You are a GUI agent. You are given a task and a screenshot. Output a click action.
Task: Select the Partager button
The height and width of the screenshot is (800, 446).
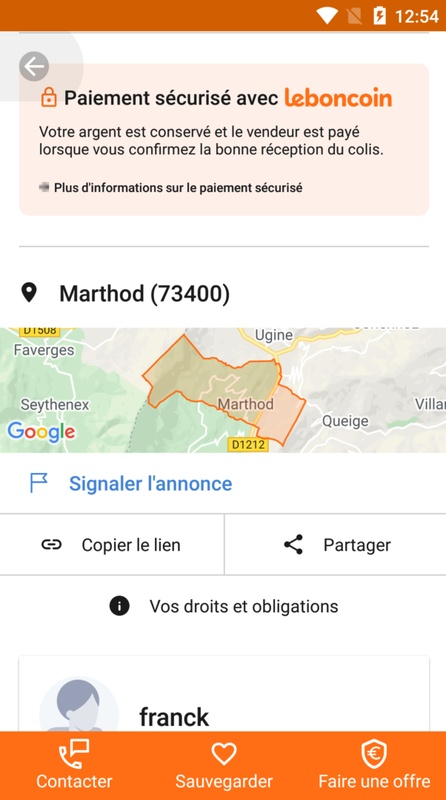[x=335, y=544]
